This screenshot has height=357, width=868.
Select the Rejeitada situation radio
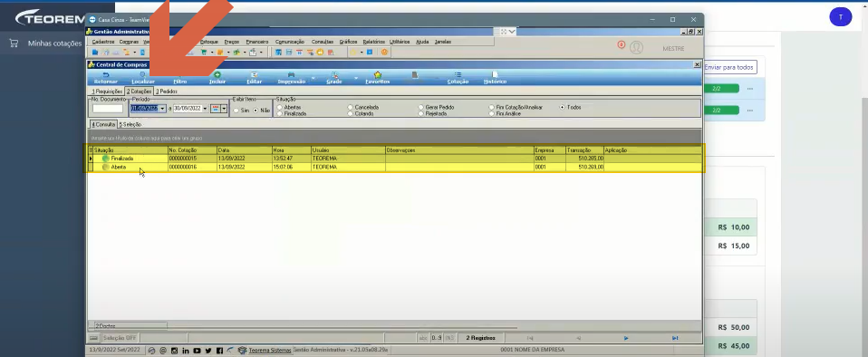(x=421, y=113)
